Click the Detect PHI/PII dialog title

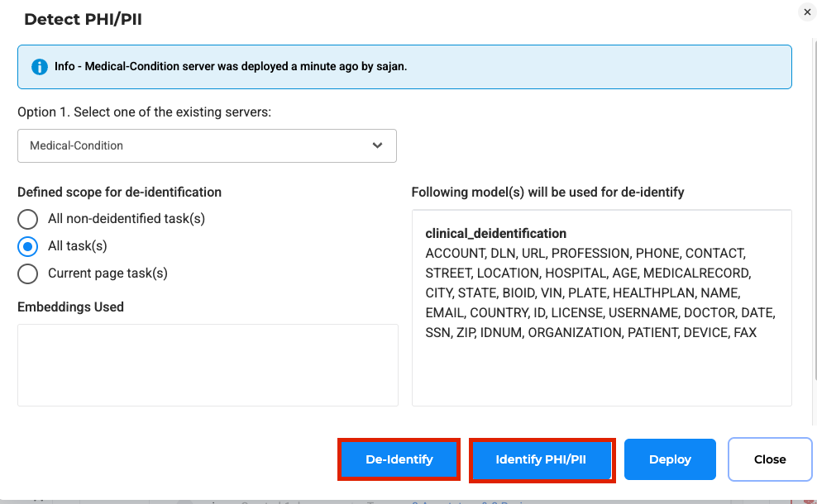83,19
